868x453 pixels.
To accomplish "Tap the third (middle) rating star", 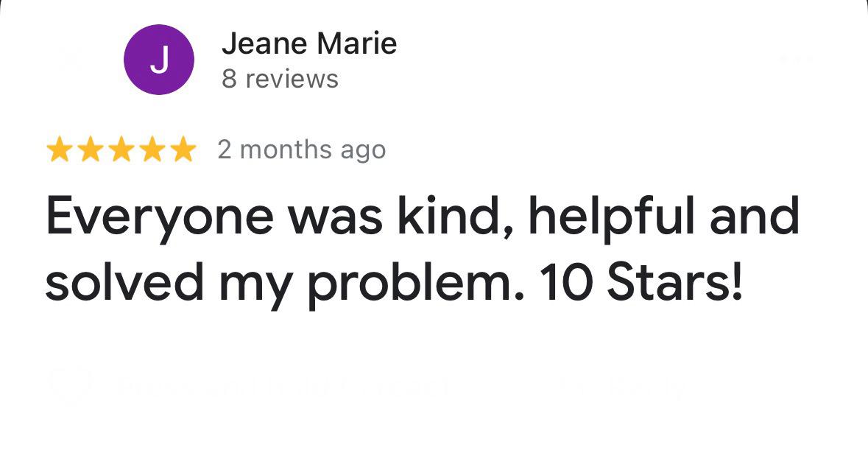I will (x=121, y=150).
